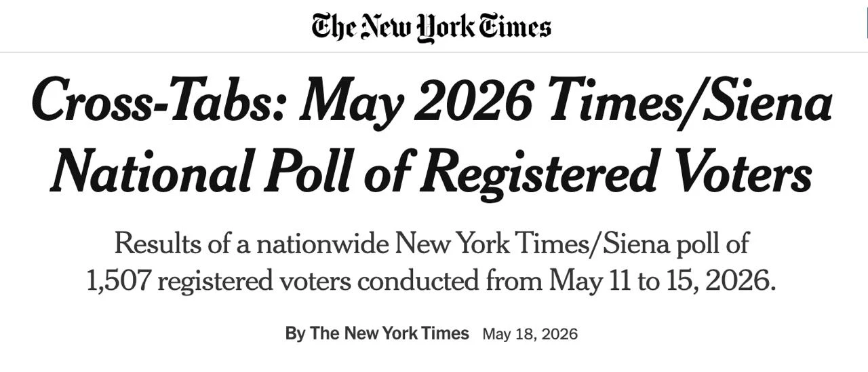This screenshot has width=868, height=372.
Task: Open The New York Times byline link
Action: tap(389, 333)
